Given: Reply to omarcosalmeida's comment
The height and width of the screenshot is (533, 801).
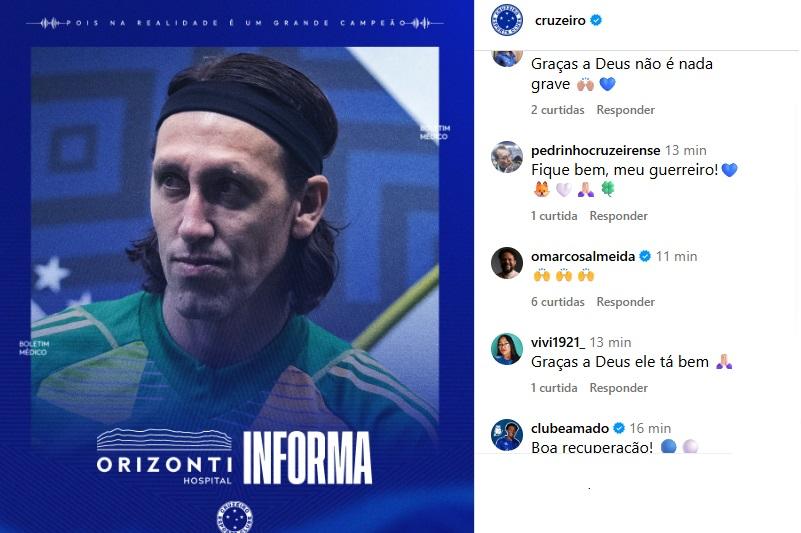Looking at the screenshot, I should point(625,302).
